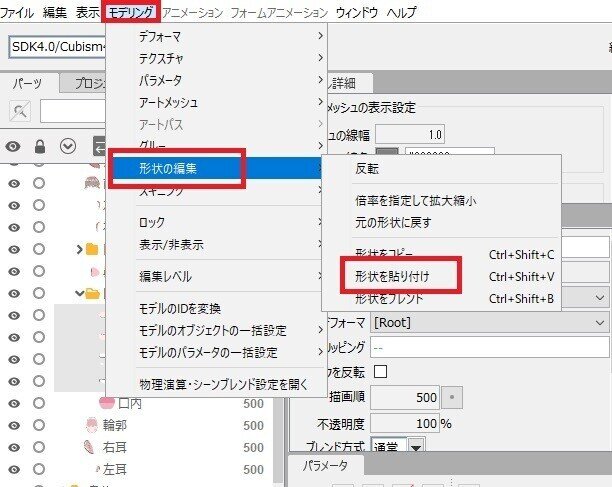Choose 倍率を指定して拡大縮小
The width and height of the screenshot is (612, 487).
[441, 201]
